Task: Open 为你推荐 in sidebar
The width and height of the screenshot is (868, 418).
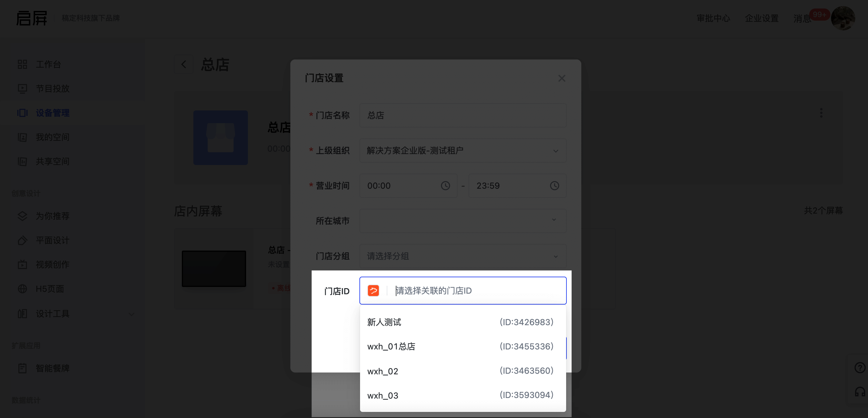Action: coord(52,216)
